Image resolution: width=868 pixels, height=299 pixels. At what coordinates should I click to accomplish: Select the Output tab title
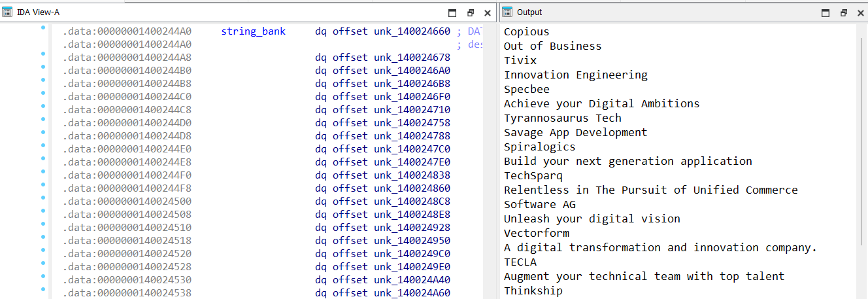click(529, 12)
